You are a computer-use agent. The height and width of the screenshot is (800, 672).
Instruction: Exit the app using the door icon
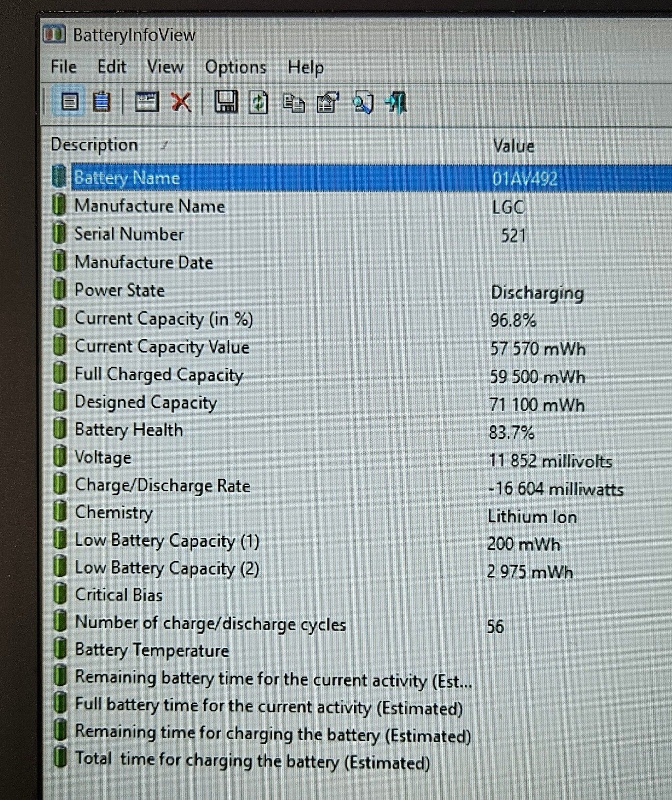396,103
